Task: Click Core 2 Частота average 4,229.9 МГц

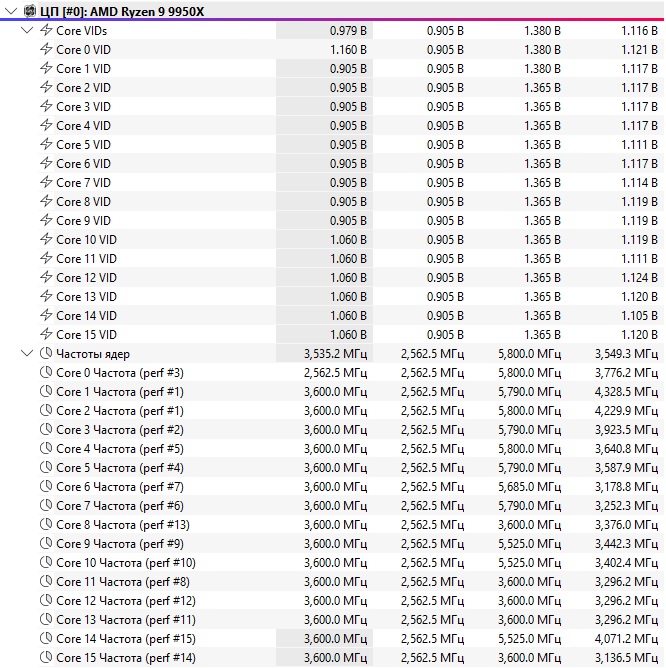Action: click(x=626, y=411)
